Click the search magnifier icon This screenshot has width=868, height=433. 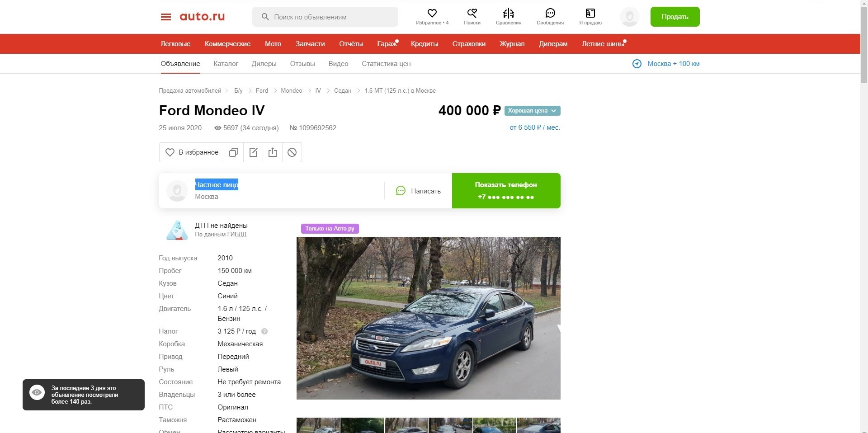pos(265,17)
